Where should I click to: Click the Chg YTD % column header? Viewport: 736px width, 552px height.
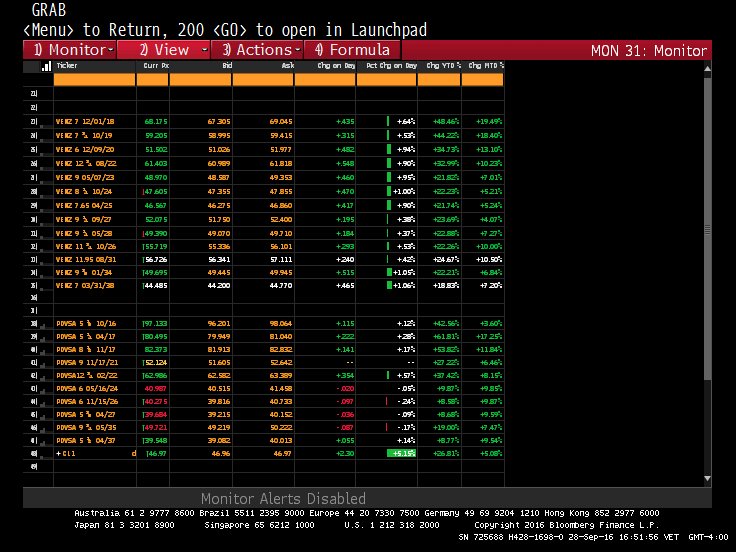442,66
